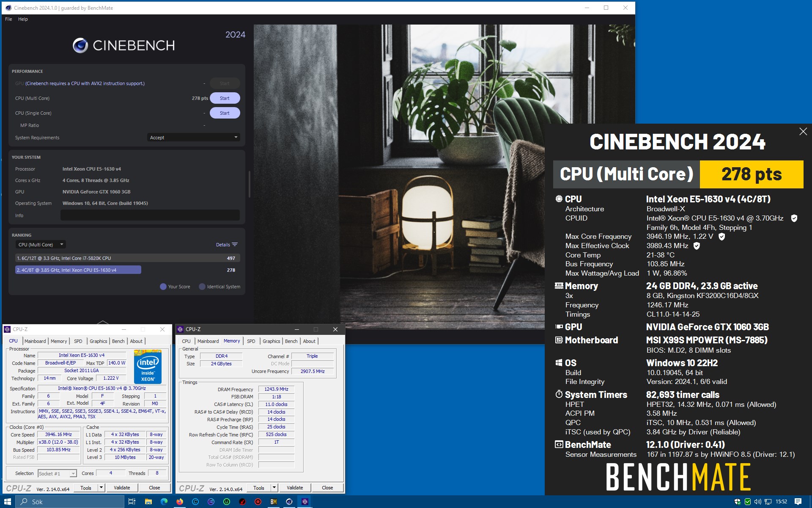Click the Your Score legend dot
This screenshot has width=812, height=508.
(x=163, y=287)
